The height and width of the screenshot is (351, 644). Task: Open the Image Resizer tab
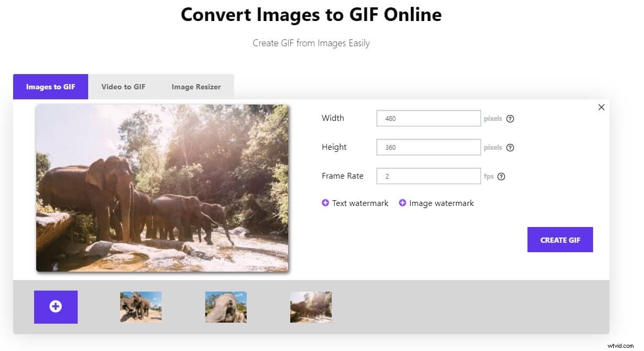196,87
